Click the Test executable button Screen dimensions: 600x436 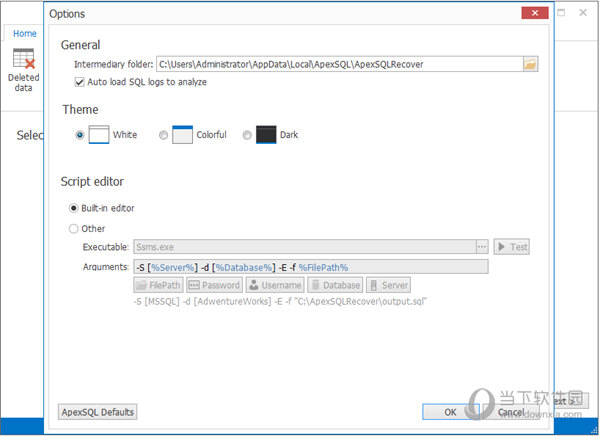[x=512, y=247]
